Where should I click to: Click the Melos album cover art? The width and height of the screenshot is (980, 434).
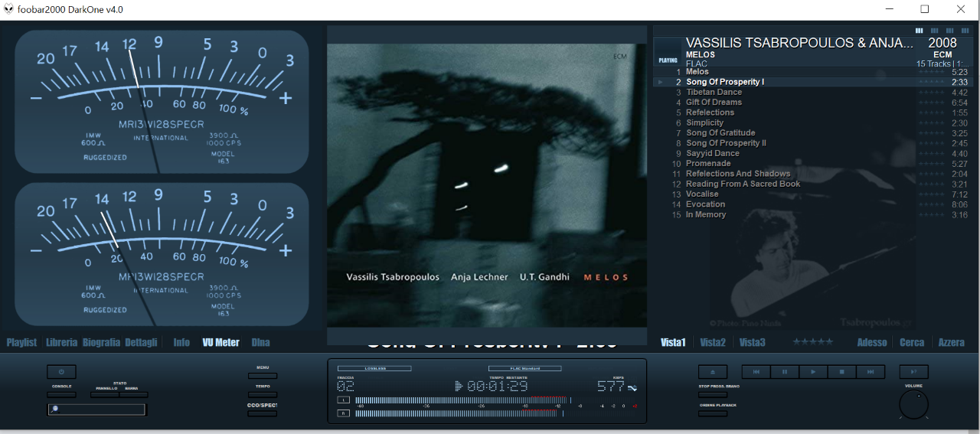[x=486, y=185]
